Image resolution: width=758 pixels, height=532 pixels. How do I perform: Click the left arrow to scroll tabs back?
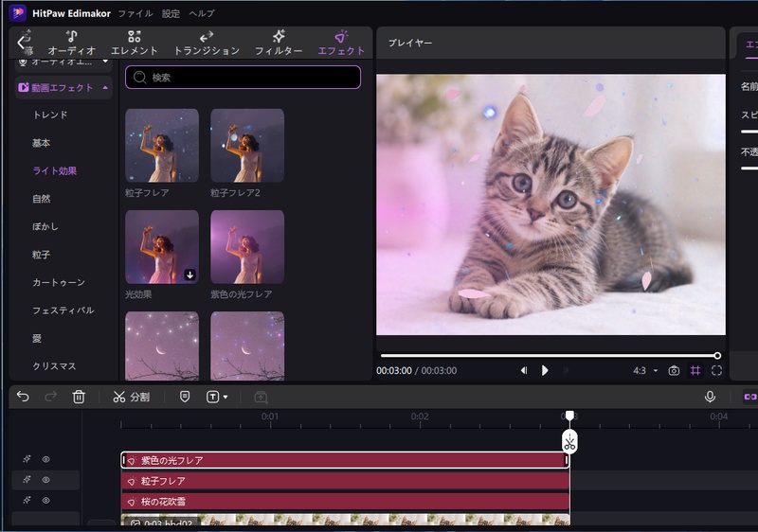(20, 43)
